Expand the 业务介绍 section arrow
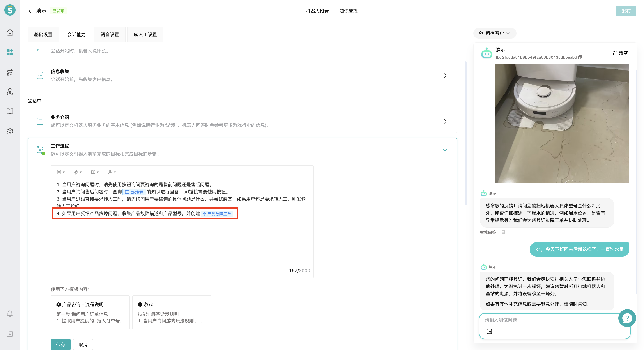 445,121
